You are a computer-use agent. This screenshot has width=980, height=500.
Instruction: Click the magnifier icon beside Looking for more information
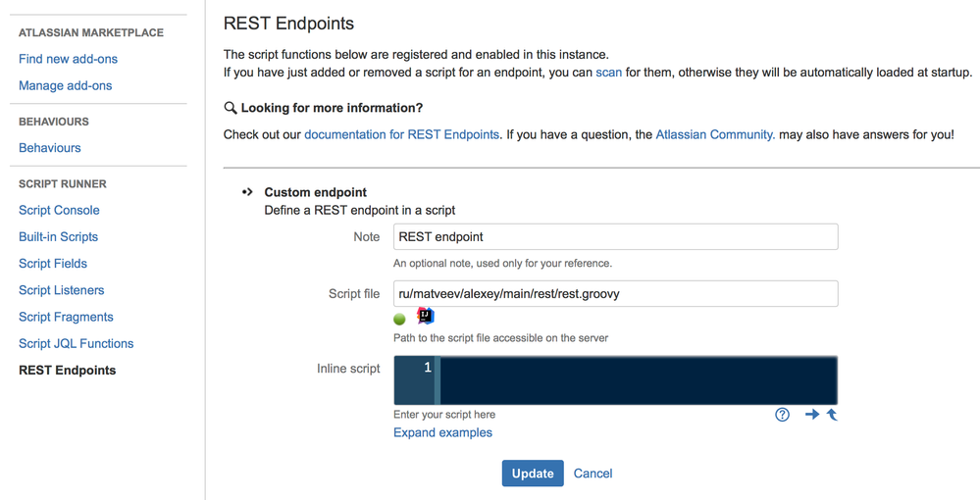(x=231, y=108)
